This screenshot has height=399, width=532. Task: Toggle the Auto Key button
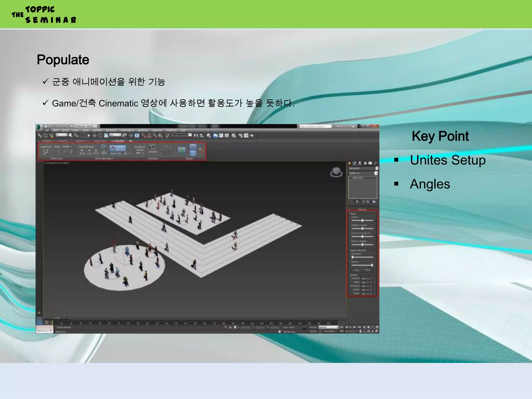313,327
